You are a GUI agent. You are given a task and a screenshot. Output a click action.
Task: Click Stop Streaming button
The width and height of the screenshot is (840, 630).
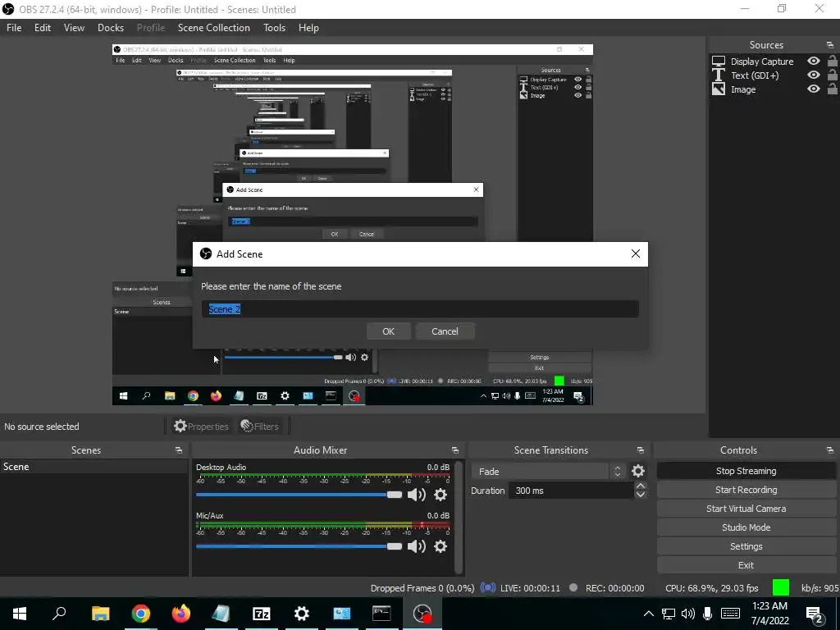pyautogui.click(x=746, y=471)
